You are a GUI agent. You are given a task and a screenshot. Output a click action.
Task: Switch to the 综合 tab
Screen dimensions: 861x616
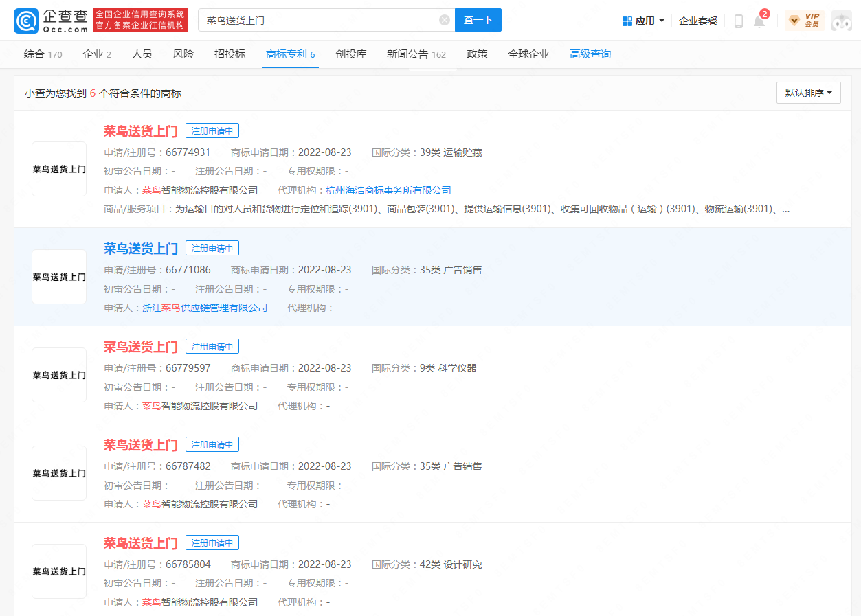(43, 54)
